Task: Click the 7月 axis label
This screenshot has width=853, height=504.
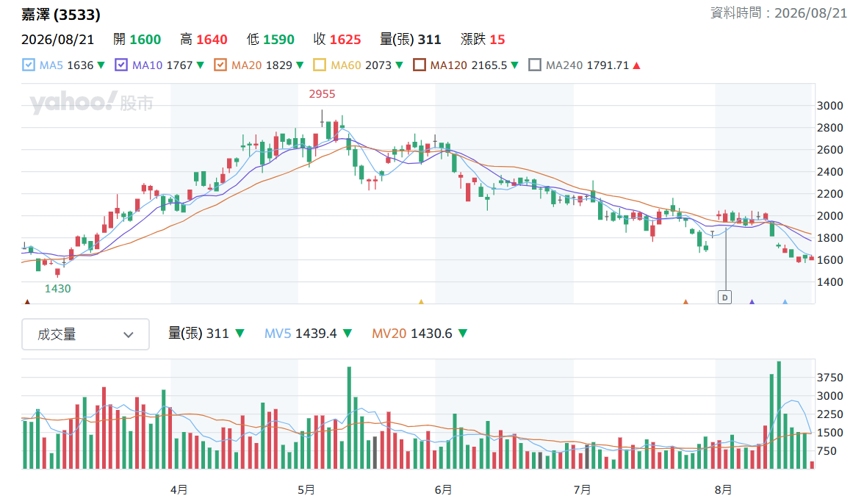Action: 582,490
